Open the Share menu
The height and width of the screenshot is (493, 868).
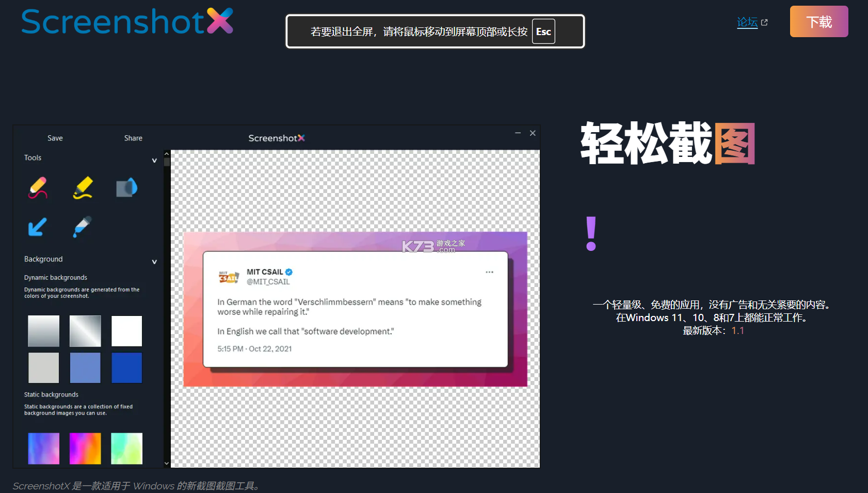[133, 138]
